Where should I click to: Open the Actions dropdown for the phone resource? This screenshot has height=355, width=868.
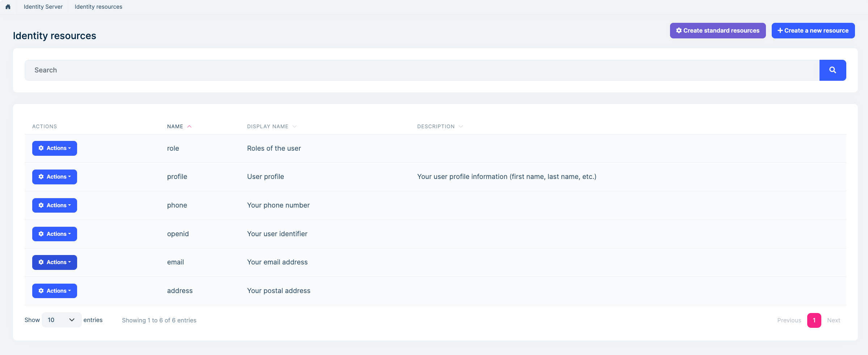coord(54,205)
